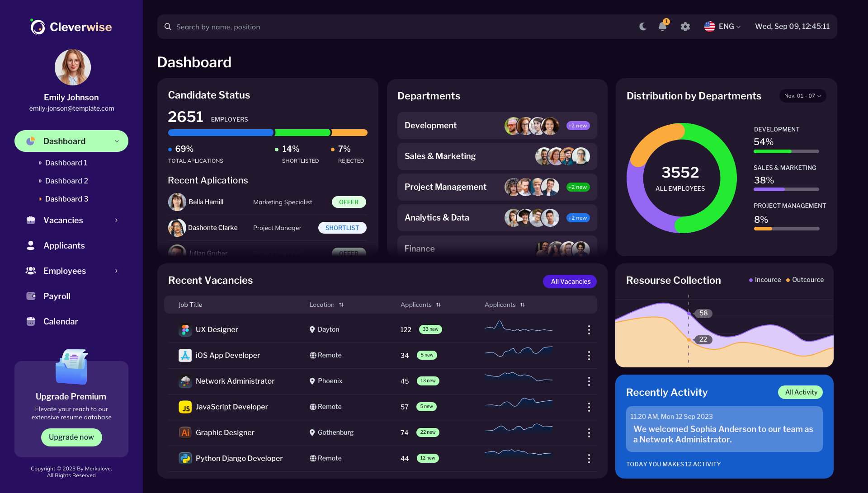Select the Payroll sidebar icon
Screen dimensions: 868x493
(30, 296)
